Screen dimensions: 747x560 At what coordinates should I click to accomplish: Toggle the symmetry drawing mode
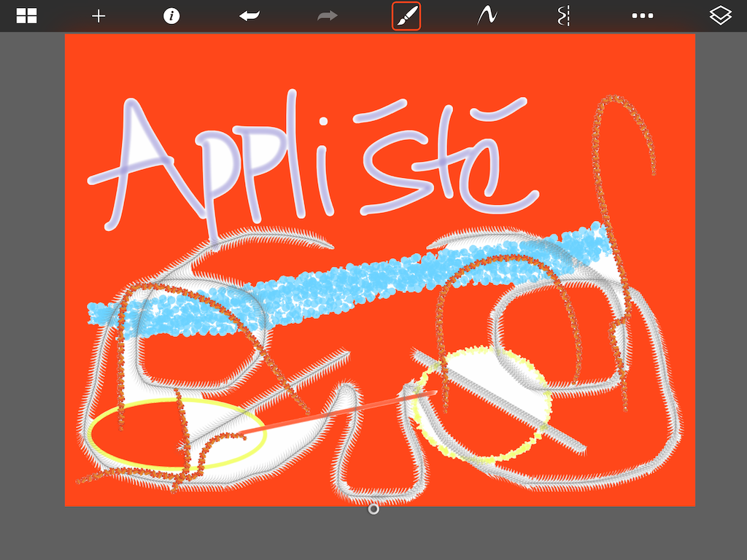point(562,16)
